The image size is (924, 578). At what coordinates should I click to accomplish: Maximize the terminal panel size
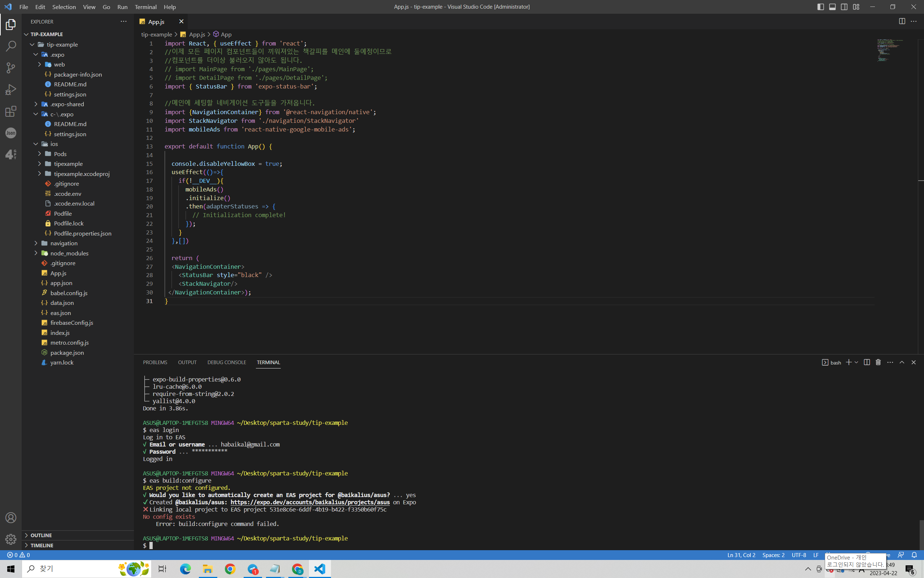902,362
